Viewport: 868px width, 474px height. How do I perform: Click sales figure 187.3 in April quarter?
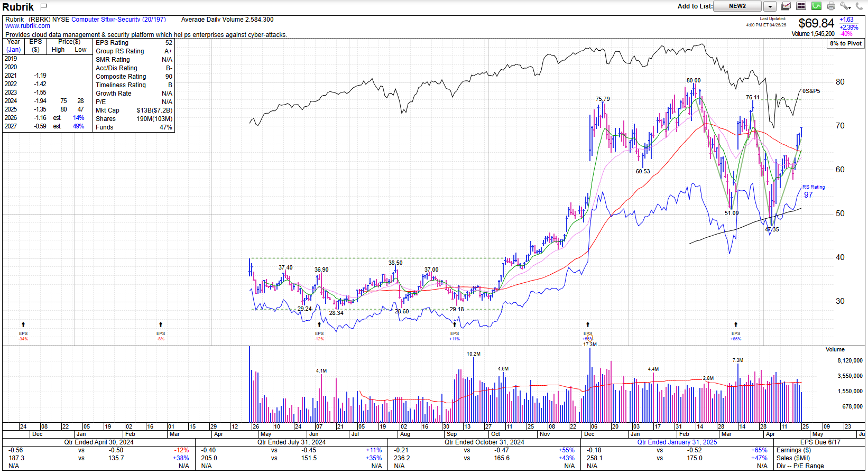point(16,458)
